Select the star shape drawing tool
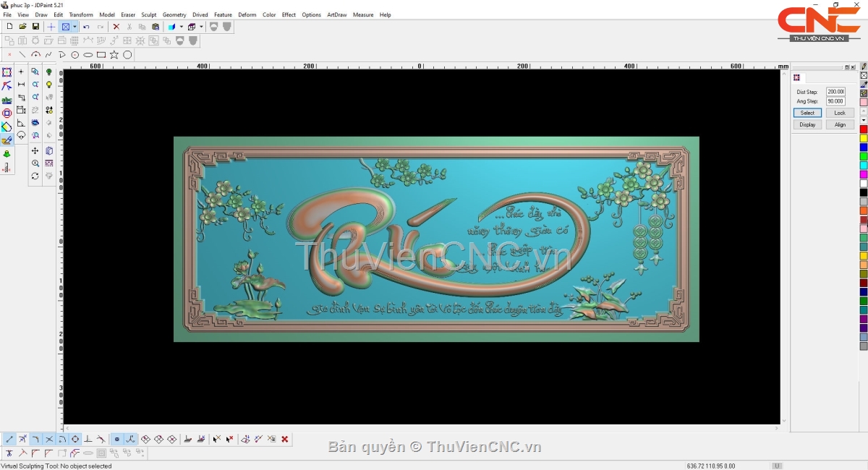The width and height of the screenshot is (868, 470). (x=114, y=55)
